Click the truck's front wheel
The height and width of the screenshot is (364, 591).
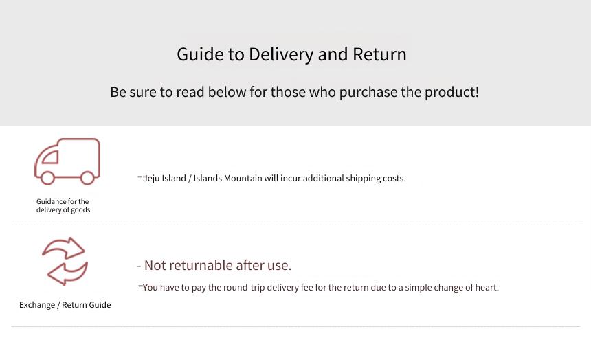(x=47, y=178)
